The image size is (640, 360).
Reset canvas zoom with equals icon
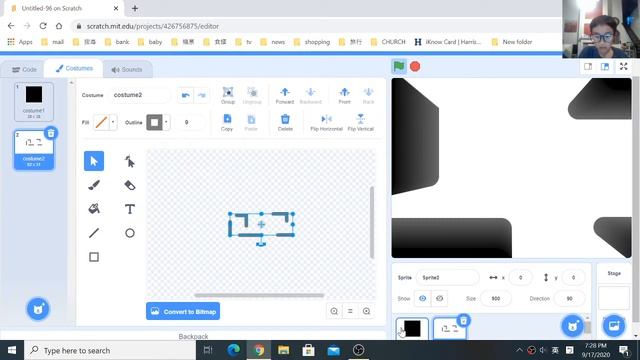click(x=350, y=311)
